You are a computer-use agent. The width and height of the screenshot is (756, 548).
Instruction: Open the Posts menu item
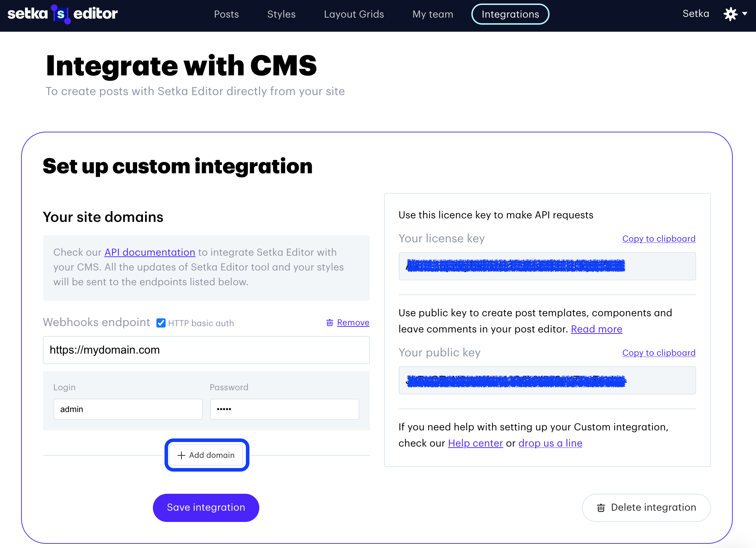point(226,14)
